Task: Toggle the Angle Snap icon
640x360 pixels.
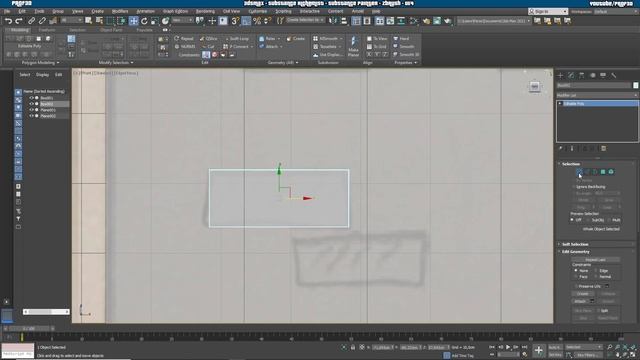Action: point(246,21)
